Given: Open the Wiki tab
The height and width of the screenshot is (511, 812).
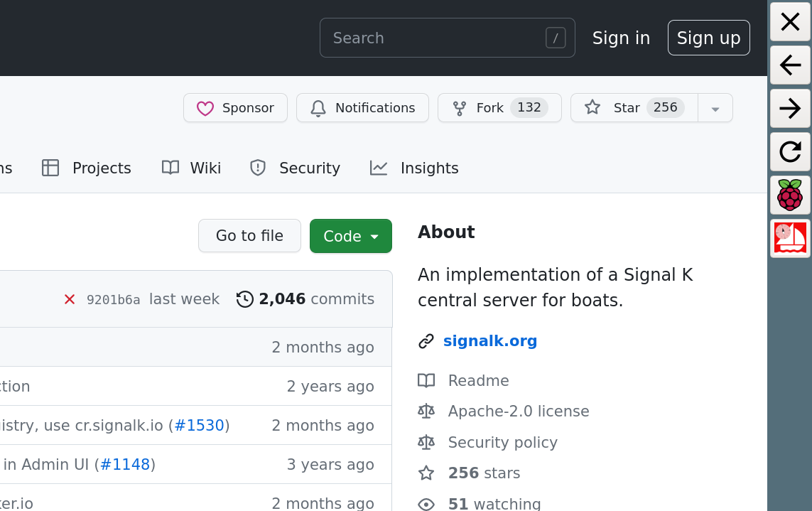Looking at the screenshot, I should pyautogui.click(x=192, y=168).
